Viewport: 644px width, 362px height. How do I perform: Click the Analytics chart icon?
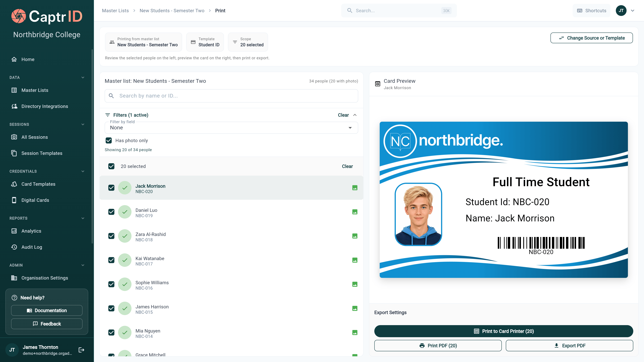14,231
